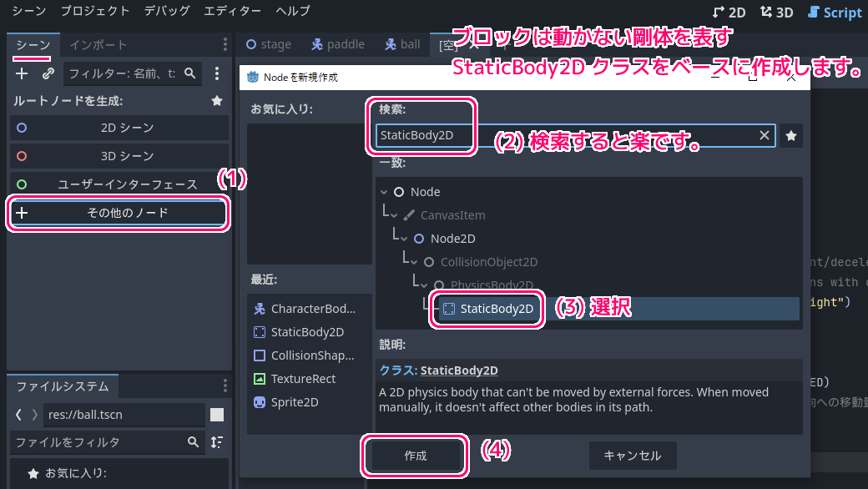The height and width of the screenshot is (489, 868).
Task: Switch to 3D workspace
Action: [x=777, y=13]
